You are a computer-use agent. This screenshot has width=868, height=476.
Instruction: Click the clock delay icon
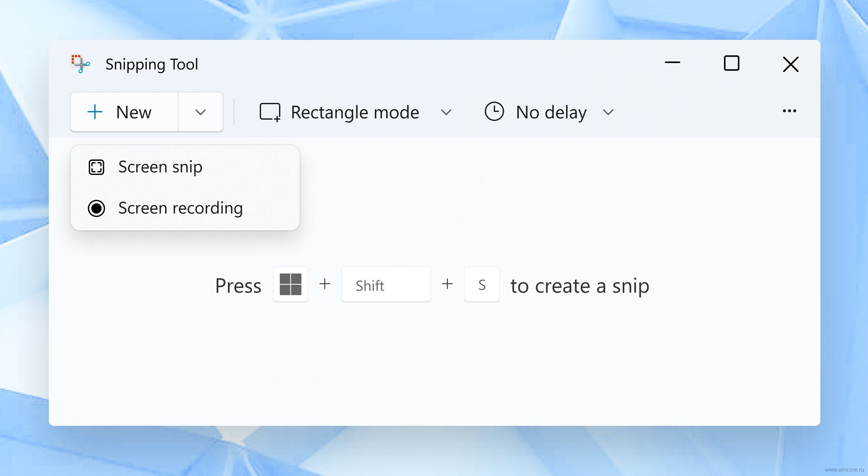[494, 112]
